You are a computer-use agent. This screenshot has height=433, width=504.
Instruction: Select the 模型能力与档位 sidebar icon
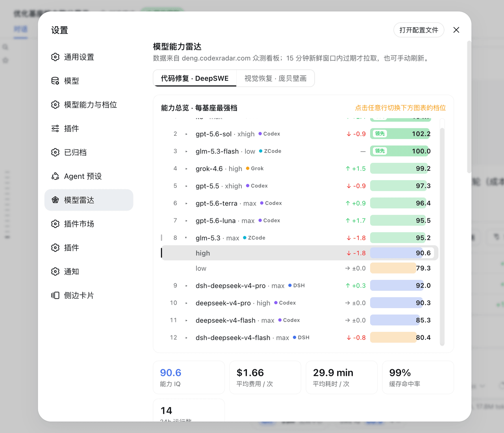click(55, 105)
